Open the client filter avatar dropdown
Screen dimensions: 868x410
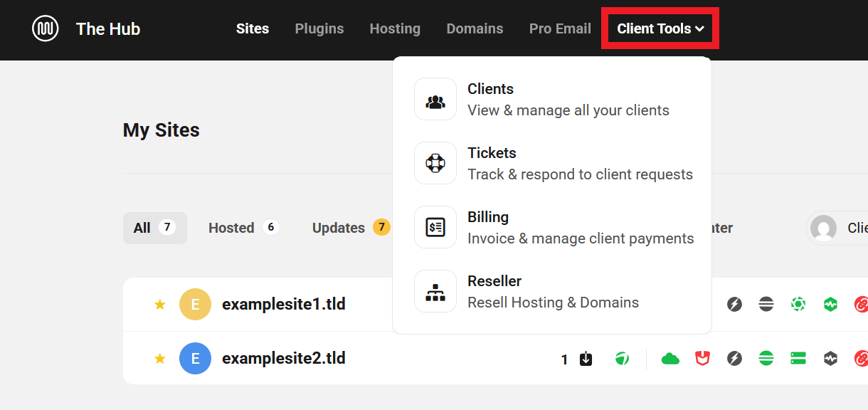[x=838, y=228]
